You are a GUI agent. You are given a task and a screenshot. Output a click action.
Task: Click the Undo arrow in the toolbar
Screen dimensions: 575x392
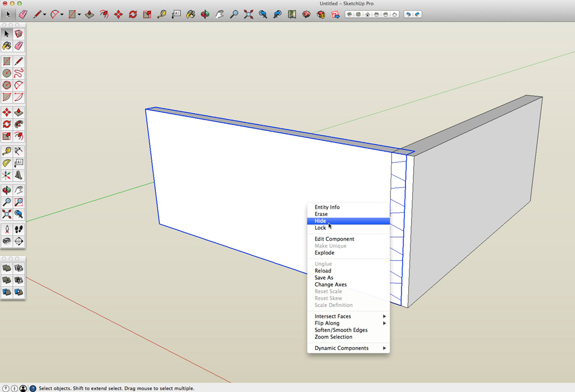click(x=408, y=14)
